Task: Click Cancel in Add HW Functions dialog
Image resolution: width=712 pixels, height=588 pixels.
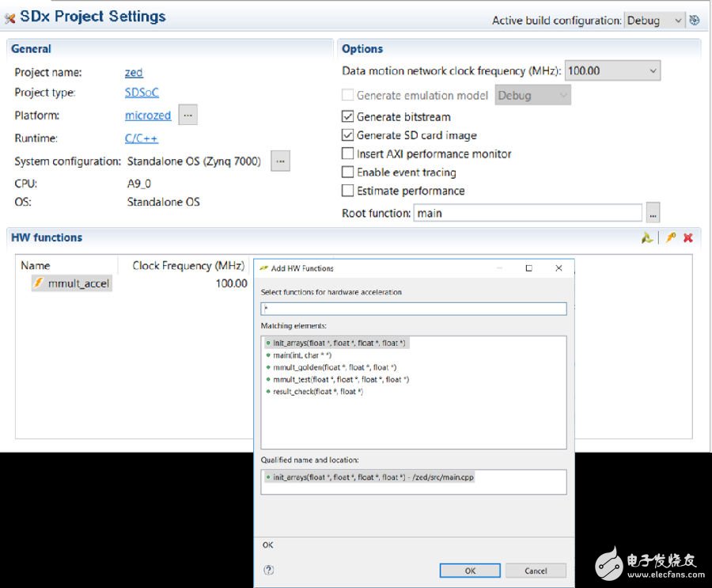Action: click(536, 571)
